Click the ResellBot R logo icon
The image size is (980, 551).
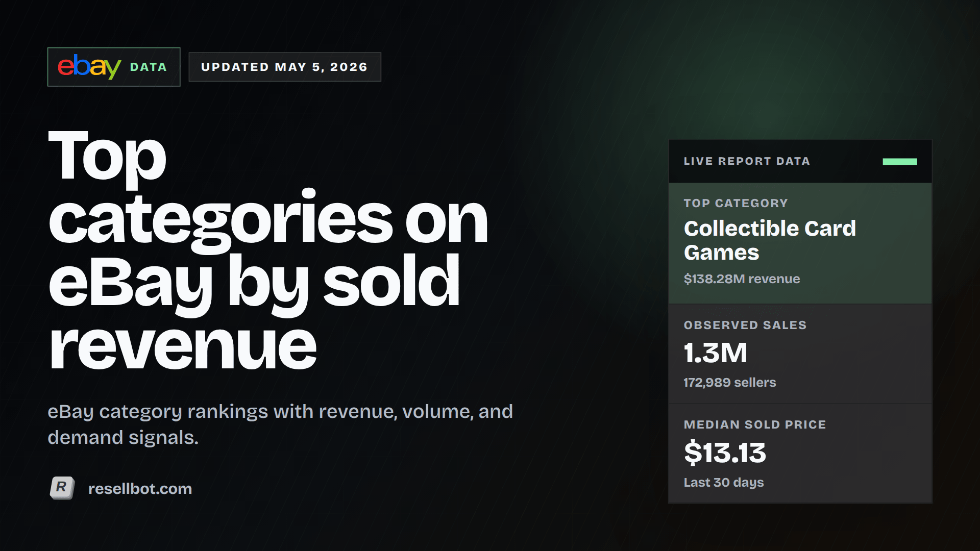(62, 488)
